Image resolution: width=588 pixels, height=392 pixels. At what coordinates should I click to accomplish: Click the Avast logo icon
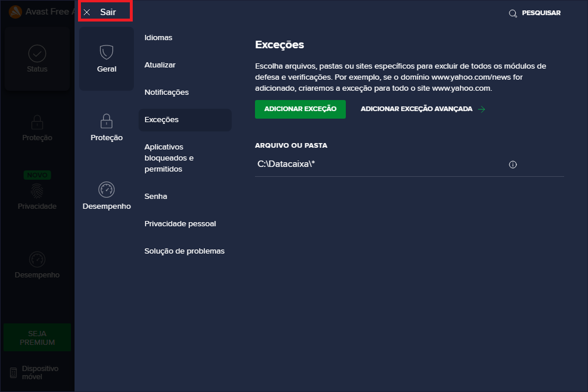[16, 12]
